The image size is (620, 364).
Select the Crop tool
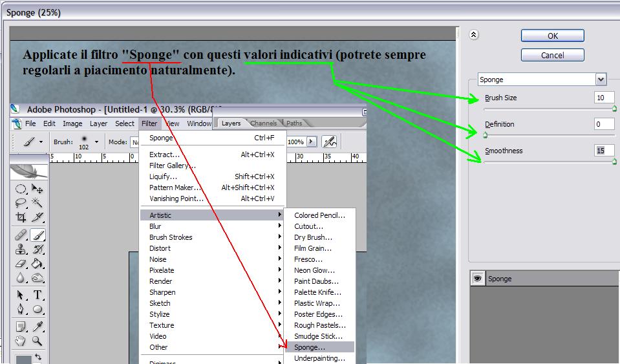21,217
